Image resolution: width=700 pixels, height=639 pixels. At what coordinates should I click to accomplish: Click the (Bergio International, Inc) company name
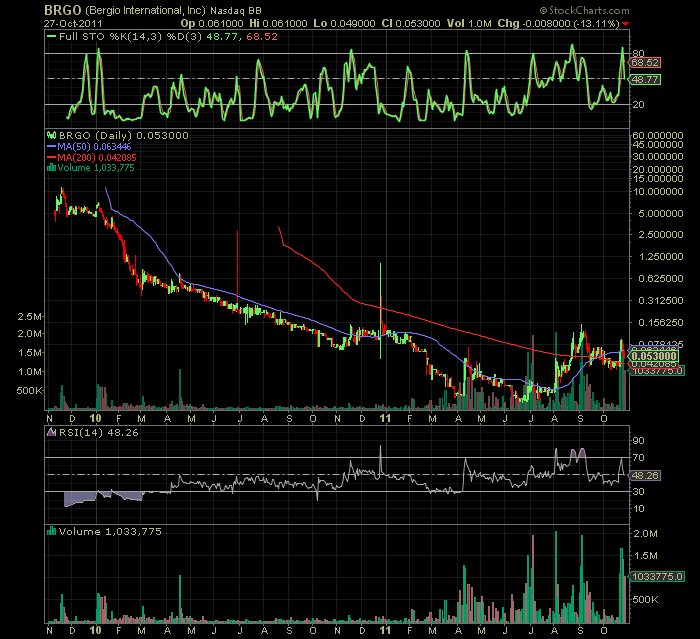pos(146,10)
